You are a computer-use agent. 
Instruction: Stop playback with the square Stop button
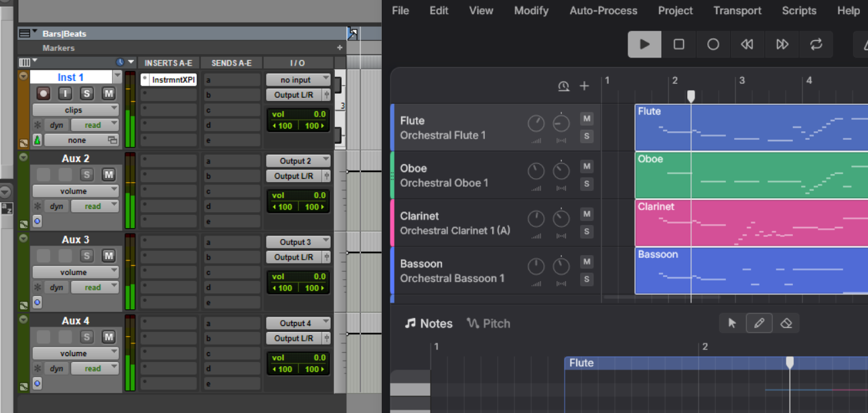pyautogui.click(x=678, y=44)
